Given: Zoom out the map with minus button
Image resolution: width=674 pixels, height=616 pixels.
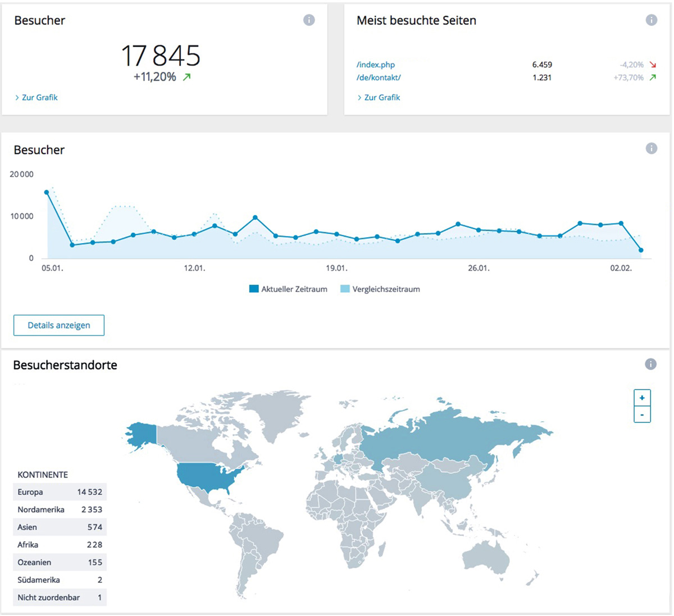Looking at the screenshot, I should tap(642, 415).
